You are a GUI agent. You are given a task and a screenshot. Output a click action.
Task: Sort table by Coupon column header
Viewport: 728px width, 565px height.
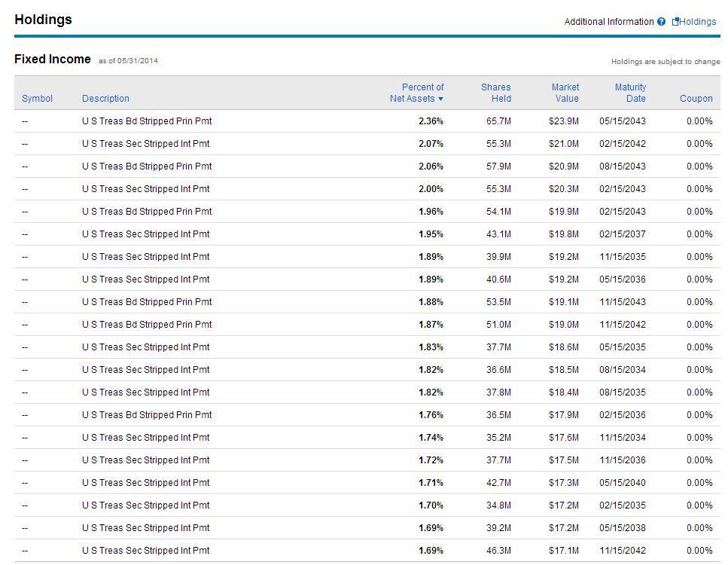696,99
